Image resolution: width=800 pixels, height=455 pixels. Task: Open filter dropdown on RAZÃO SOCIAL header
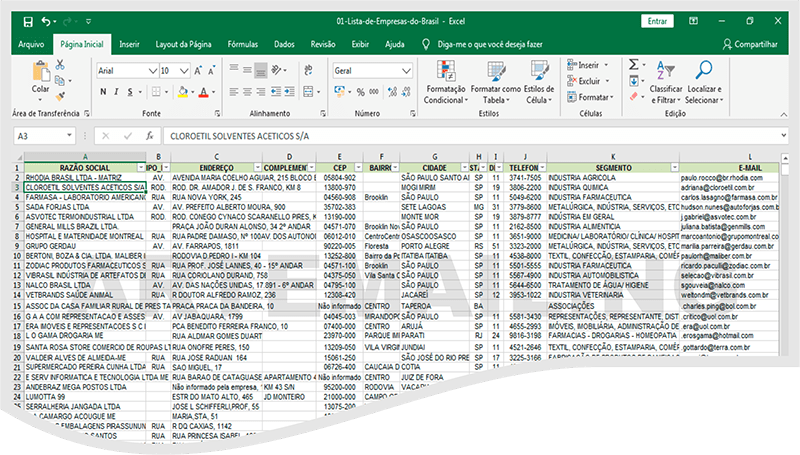click(141, 168)
